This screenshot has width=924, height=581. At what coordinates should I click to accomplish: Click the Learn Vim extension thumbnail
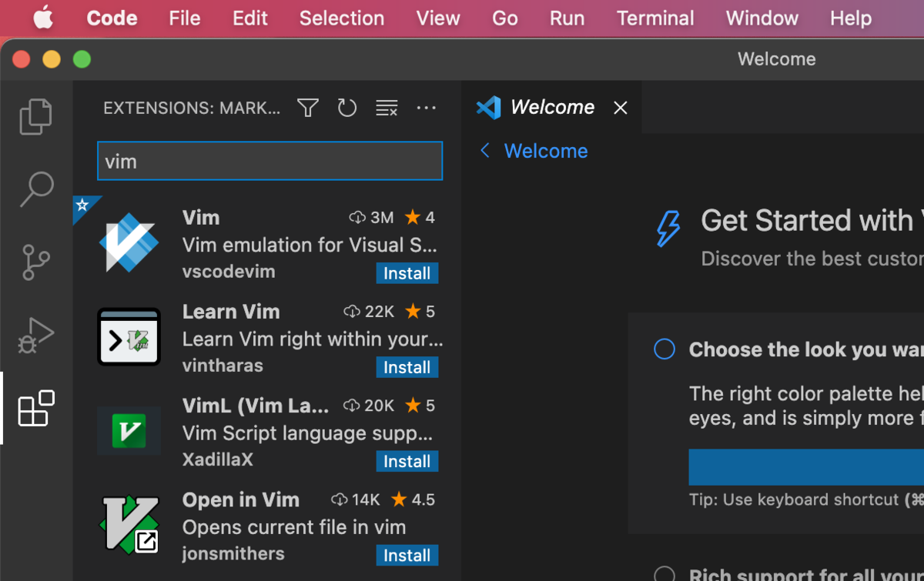click(x=129, y=336)
